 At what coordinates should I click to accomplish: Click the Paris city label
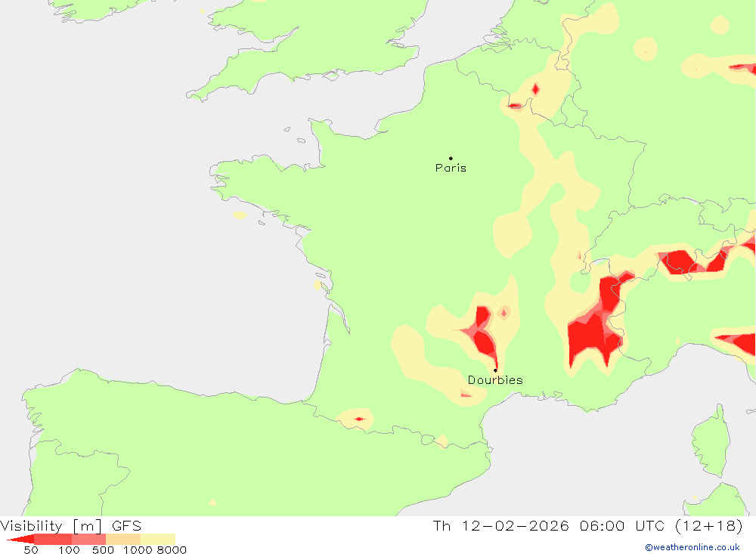(x=451, y=168)
